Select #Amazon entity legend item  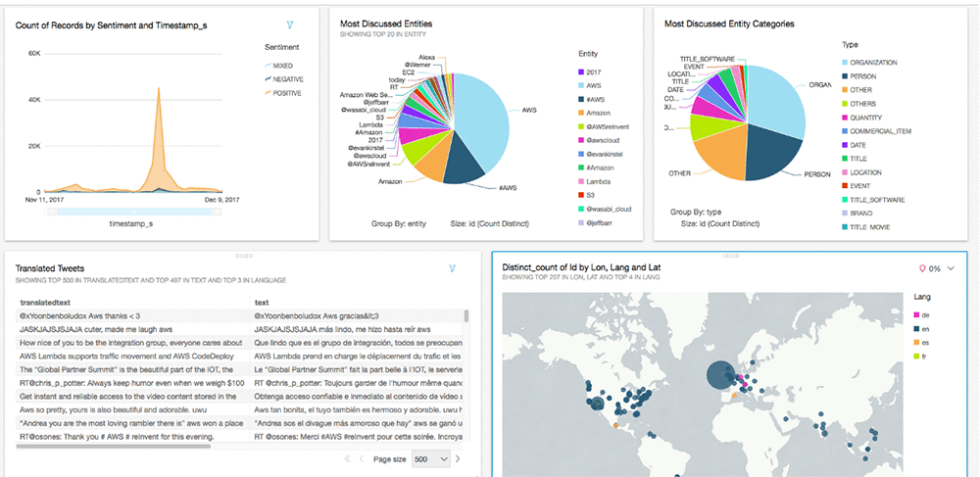[x=596, y=167]
